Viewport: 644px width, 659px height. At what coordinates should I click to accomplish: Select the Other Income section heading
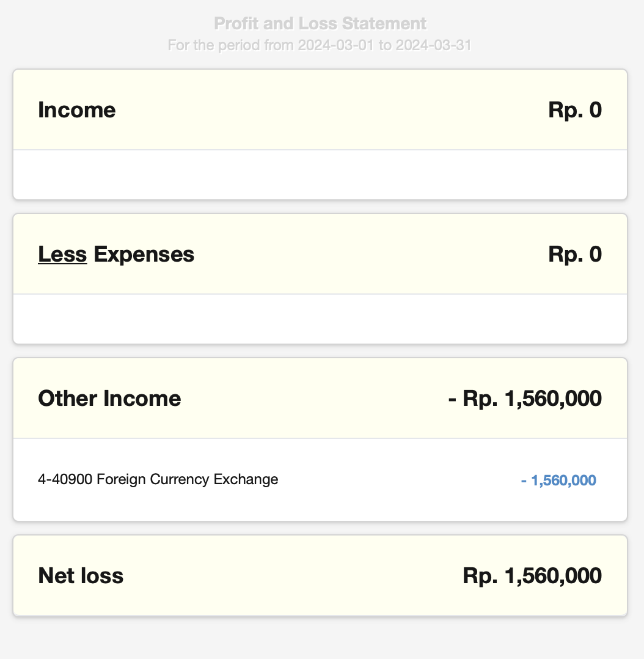109,399
